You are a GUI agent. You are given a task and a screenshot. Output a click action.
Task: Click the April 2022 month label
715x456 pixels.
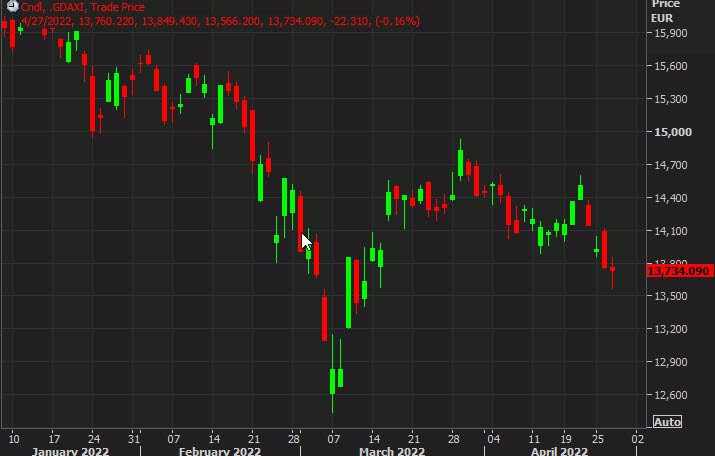tap(559, 451)
